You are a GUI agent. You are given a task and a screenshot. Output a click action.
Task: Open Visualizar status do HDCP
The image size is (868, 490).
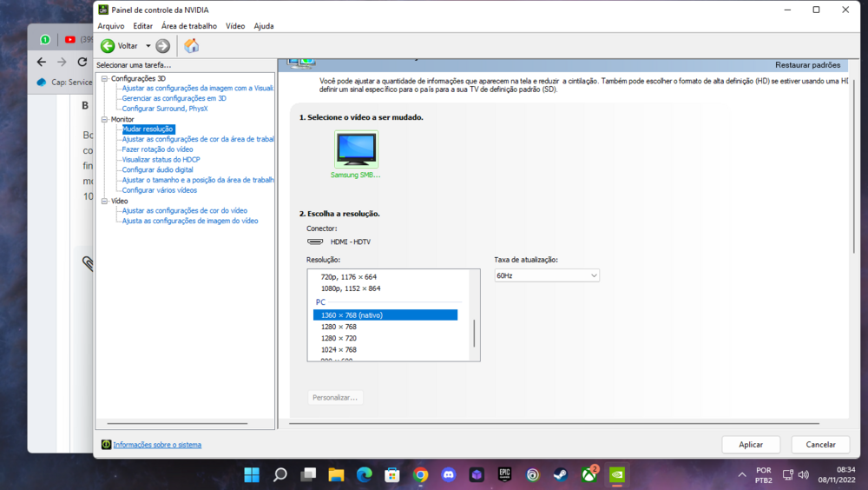161,160
